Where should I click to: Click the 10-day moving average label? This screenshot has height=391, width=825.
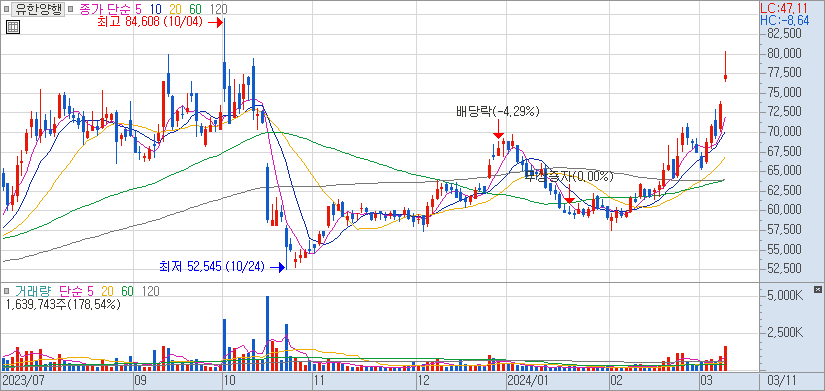click(x=155, y=9)
